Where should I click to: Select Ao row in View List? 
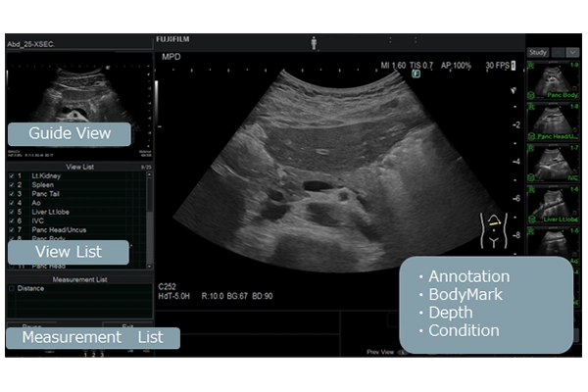[x=77, y=203]
